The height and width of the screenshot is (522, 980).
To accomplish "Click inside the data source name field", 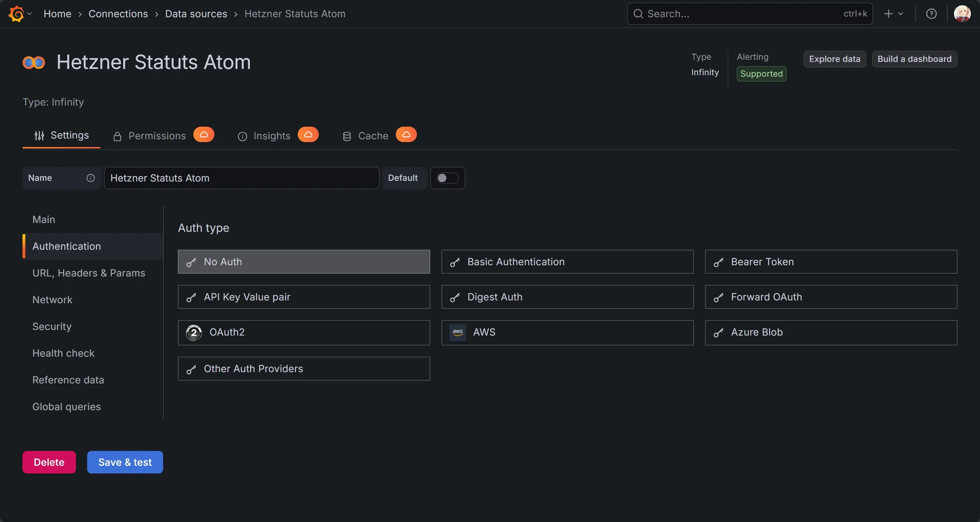I will point(241,178).
